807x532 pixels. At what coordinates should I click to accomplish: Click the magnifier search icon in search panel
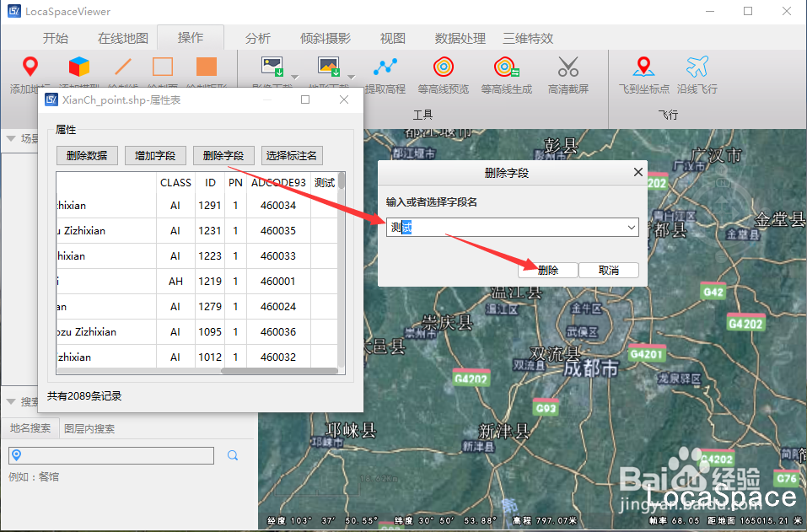[x=233, y=455]
